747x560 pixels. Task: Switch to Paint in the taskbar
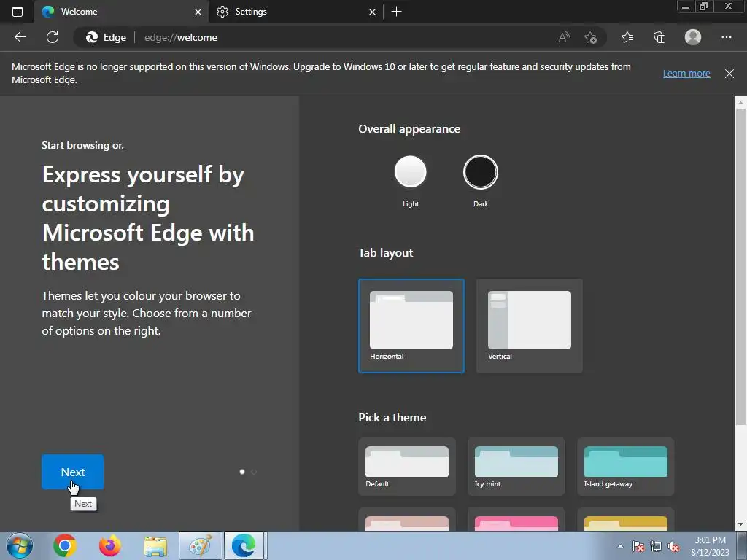pyautogui.click(x=201, y=545)
